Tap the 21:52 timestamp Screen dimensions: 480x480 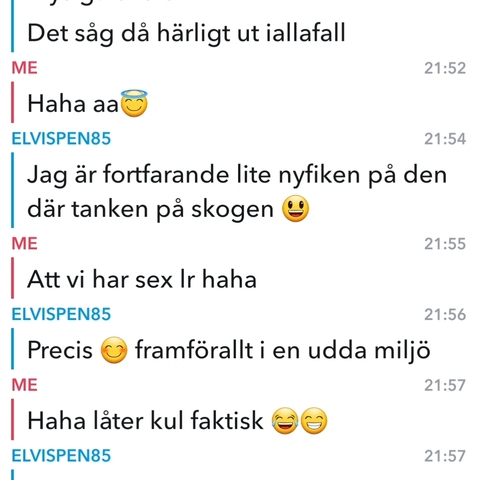[x=445, y=68]
